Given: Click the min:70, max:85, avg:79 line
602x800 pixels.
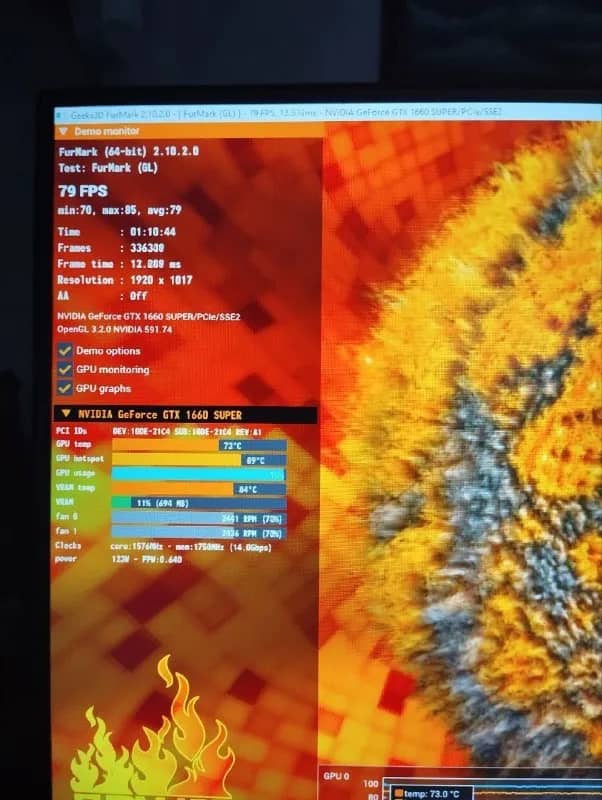Looking at the screenshot, I should 119,210.
